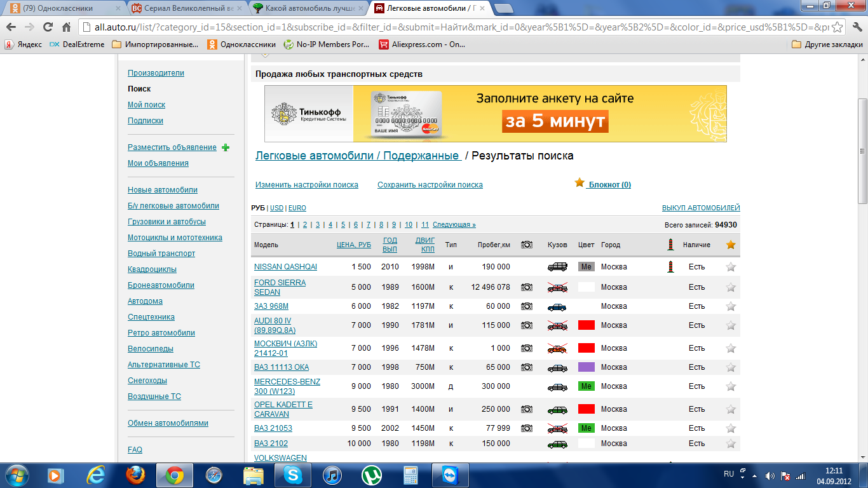Star the ВАЗ 11113 ОКА listing

tap(731, 367)
